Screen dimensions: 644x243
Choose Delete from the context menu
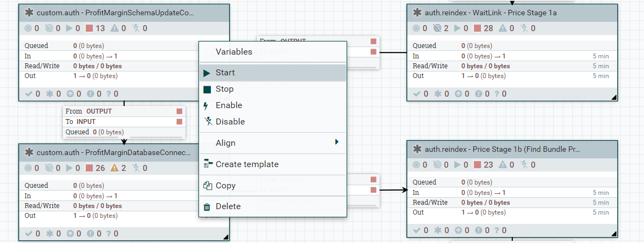click(x=228, y=206)
